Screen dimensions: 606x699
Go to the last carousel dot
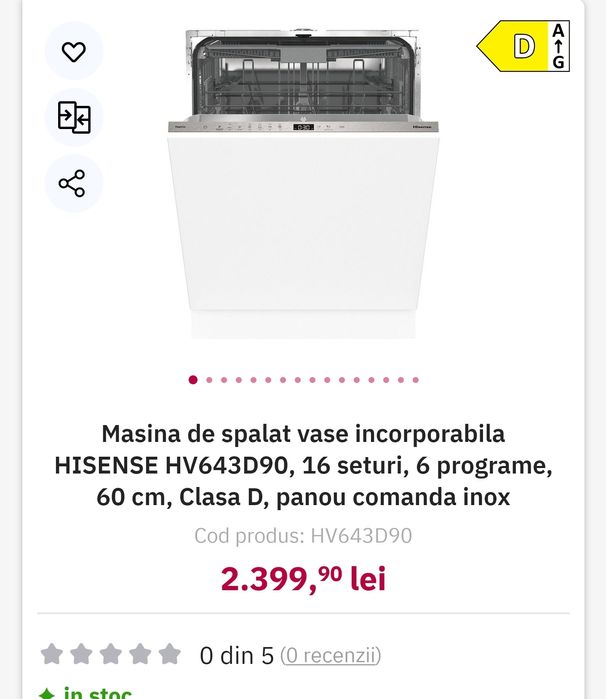(415, 380)
